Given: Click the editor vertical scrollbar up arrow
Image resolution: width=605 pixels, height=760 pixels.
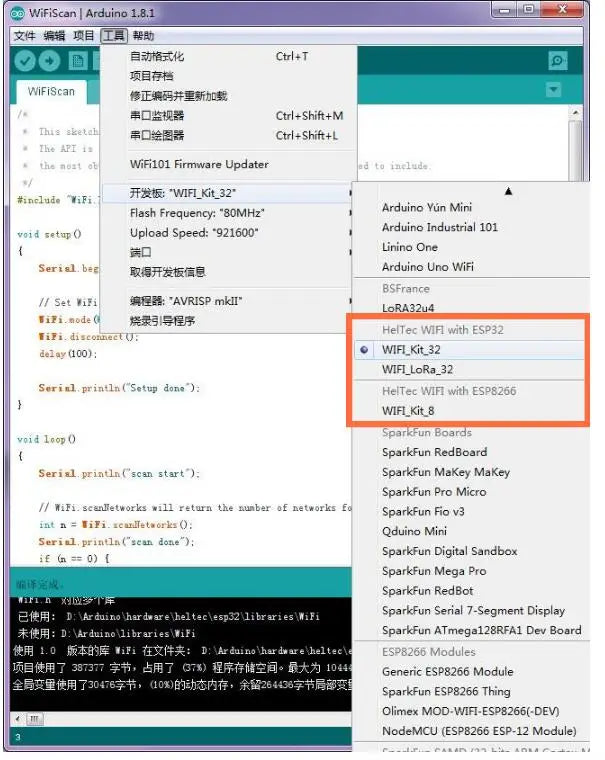Looking at the screenshot, I should [x=575, y=112].
